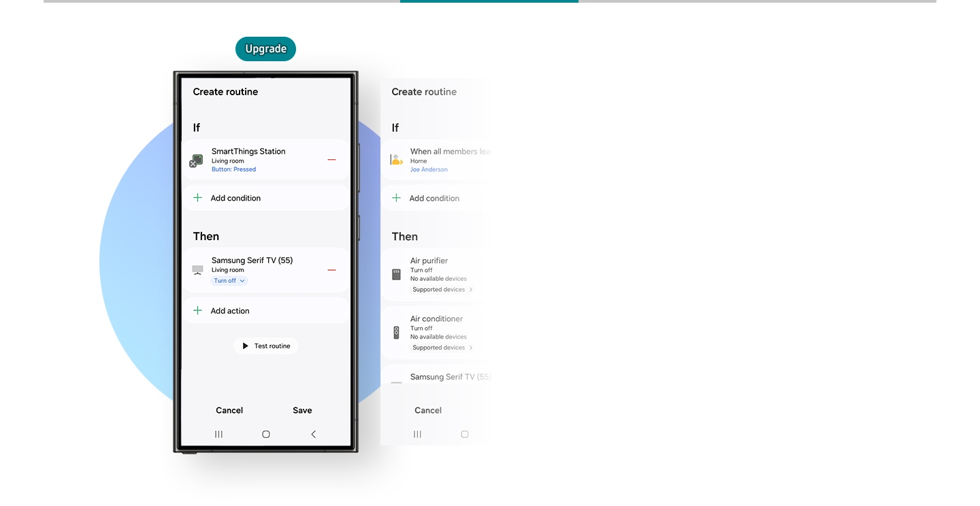Tap the member-leaving person icon in the If section
This screenshot has height=506, width=980.
(x=396, y=160)
